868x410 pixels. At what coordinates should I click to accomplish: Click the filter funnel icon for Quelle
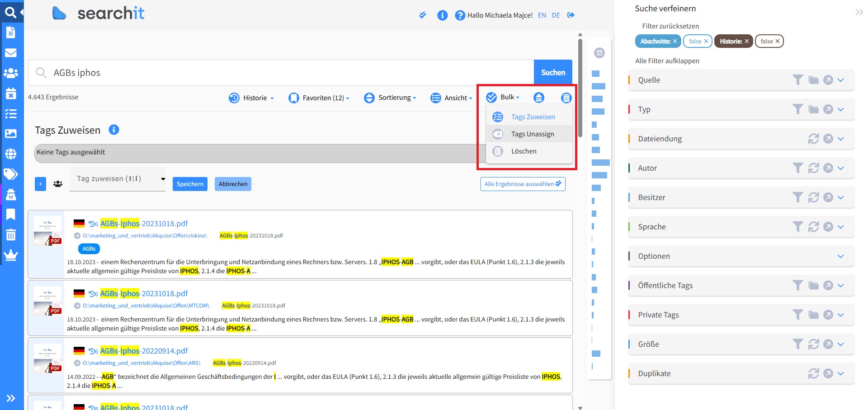tap(798, 80)
